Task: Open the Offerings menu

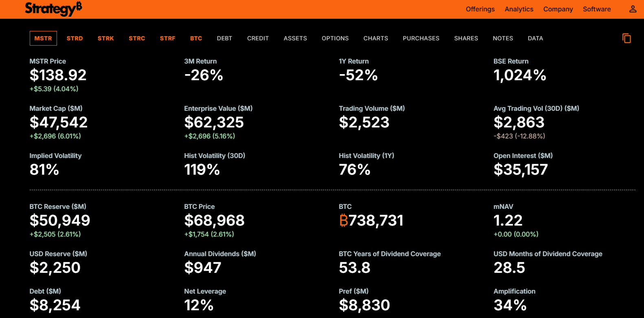Action: pos(480,9)
